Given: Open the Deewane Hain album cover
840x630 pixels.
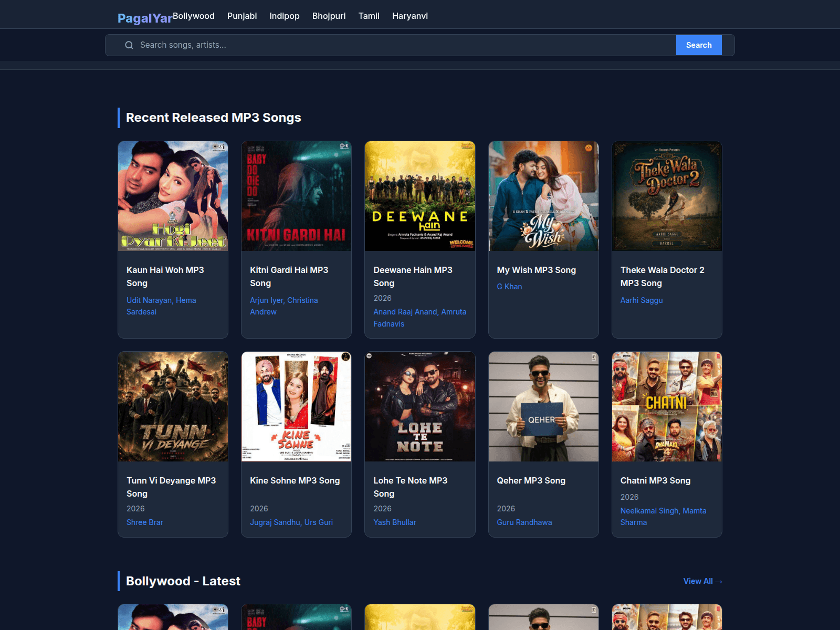Looking at the screenshot, I should click(420, 196).
